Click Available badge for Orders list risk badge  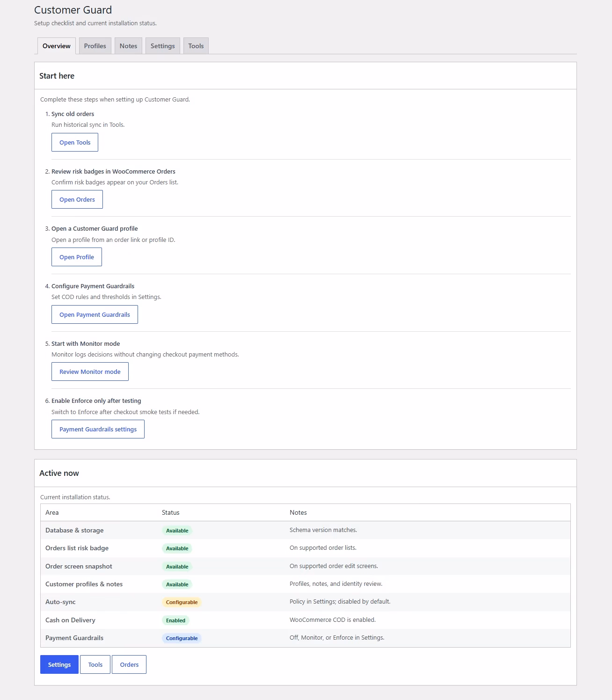(x=177, y=548)
